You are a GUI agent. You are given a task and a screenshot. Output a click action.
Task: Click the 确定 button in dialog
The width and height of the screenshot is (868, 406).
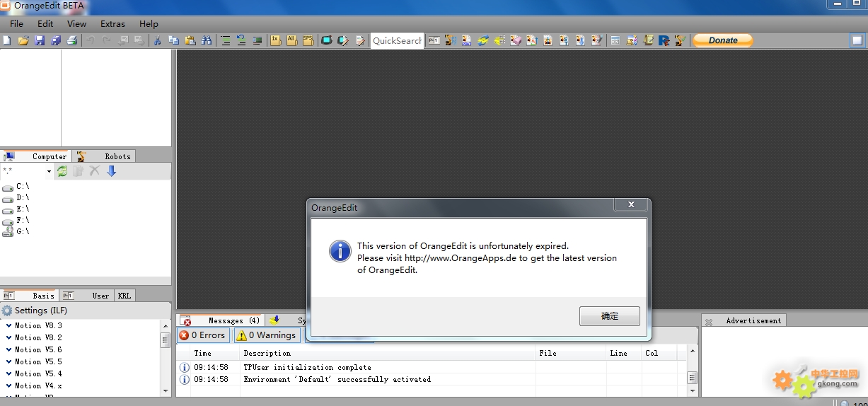pyautogui.click(x=610, y=316)
